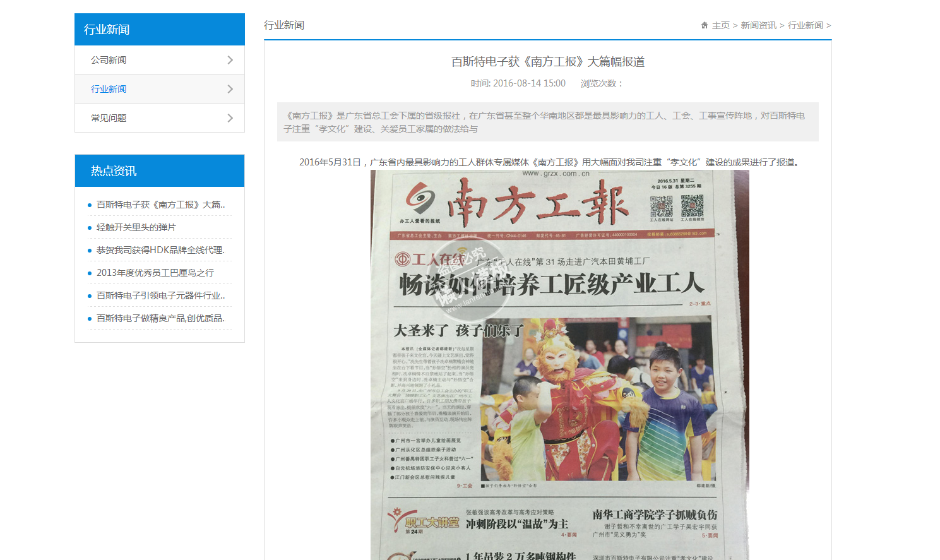Open 百斯特电子做精良产品 article link
This screenshot has width=940, height=560.
click(x=160, y=318)
